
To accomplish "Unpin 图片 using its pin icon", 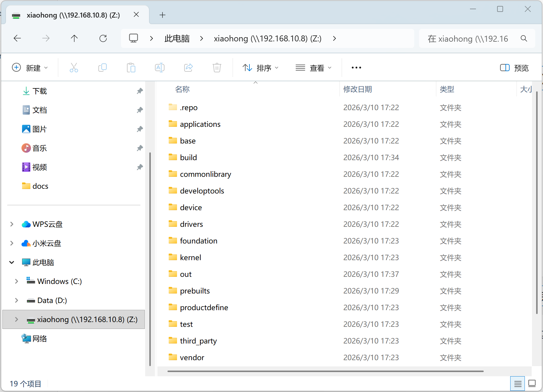I will tap(140, 129).
